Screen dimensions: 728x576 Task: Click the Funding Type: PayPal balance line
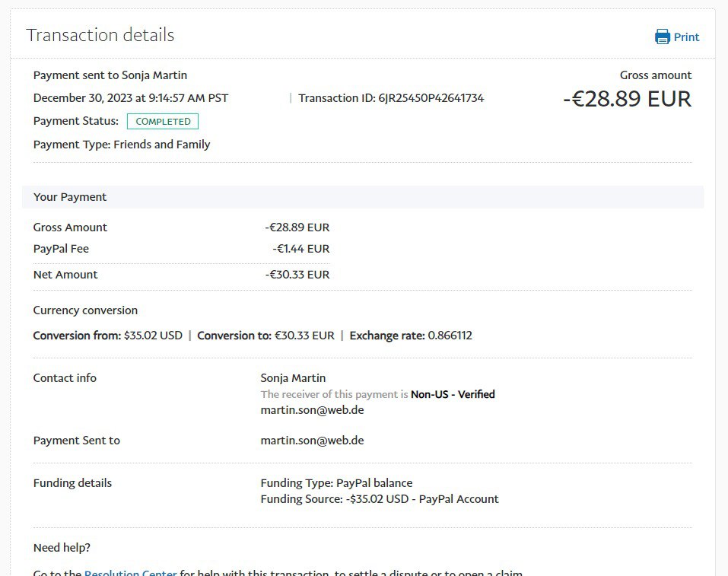point(336,483)
